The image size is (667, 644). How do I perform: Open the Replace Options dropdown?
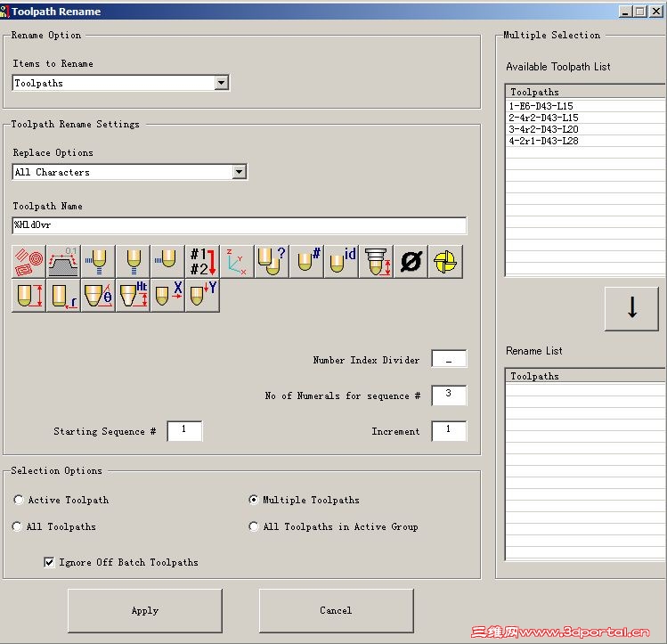pyautogui.click(x=239, y=172)
